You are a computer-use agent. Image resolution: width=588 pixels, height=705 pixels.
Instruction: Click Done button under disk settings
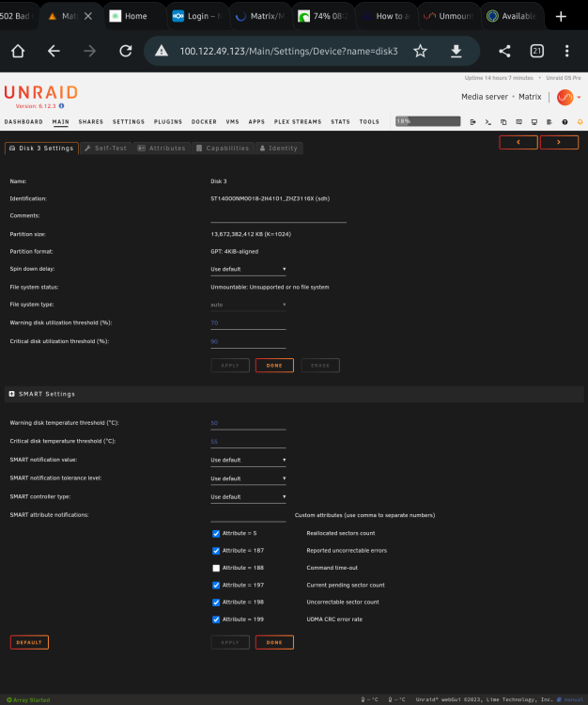(x=274, y=366)
